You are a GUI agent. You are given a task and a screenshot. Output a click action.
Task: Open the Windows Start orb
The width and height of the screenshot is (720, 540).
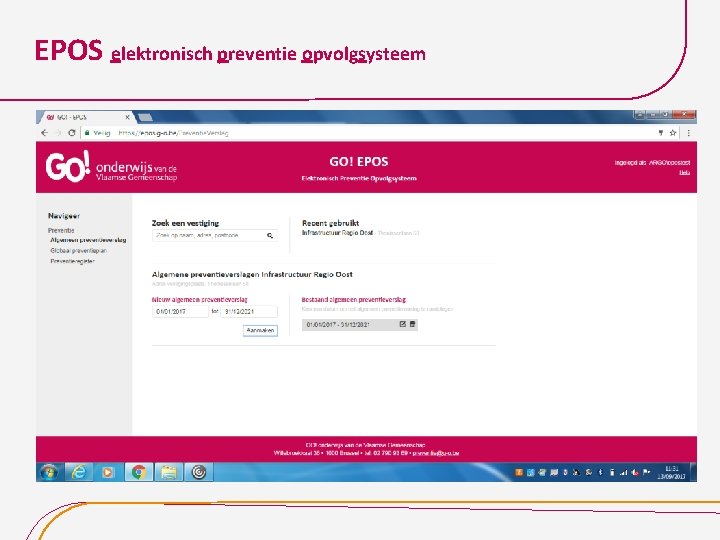(49, 472)
